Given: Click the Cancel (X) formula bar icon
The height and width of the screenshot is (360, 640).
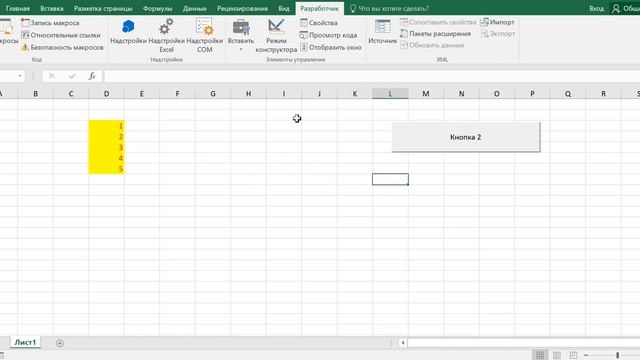Looking at the screenshot, I should coord(52,76).
